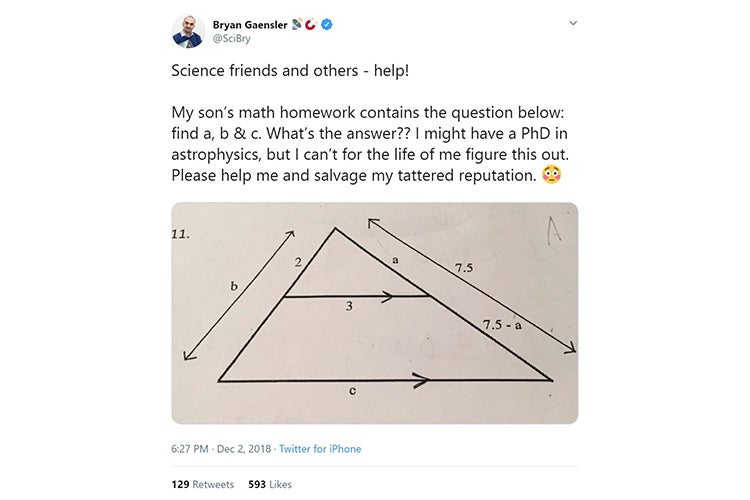Click the flushed face emoji in tweet
The image size is (750, 500).
coord(551,175)
